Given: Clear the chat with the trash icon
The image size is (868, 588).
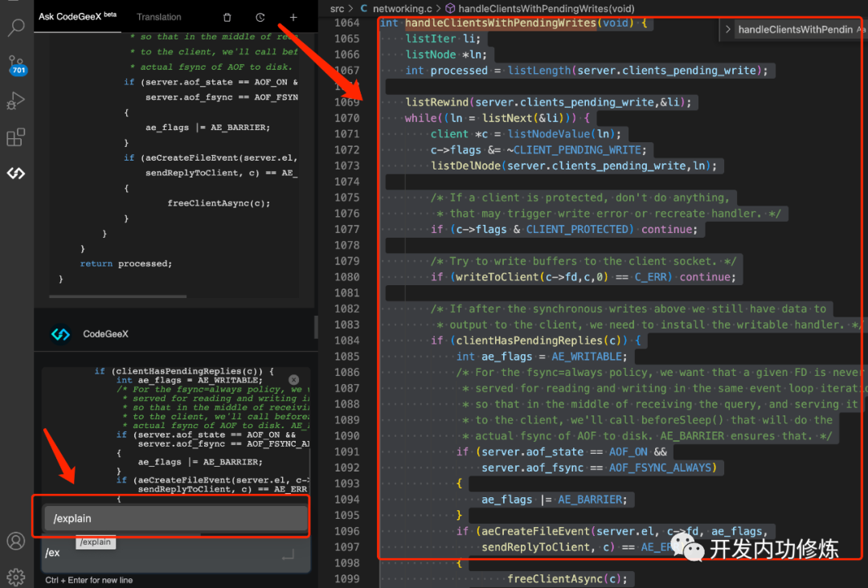Looking at the screenshot, I should point(227,17).
